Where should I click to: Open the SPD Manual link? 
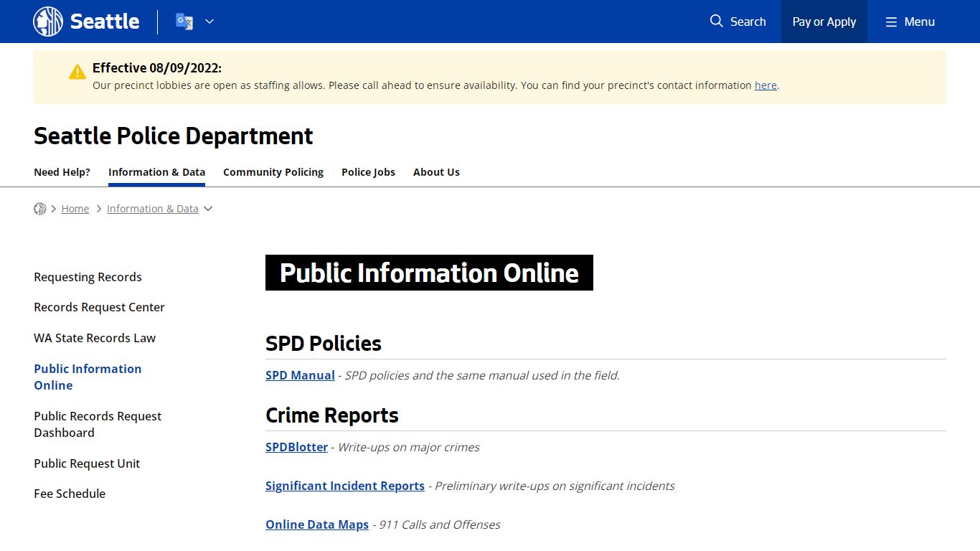point(300,375)
